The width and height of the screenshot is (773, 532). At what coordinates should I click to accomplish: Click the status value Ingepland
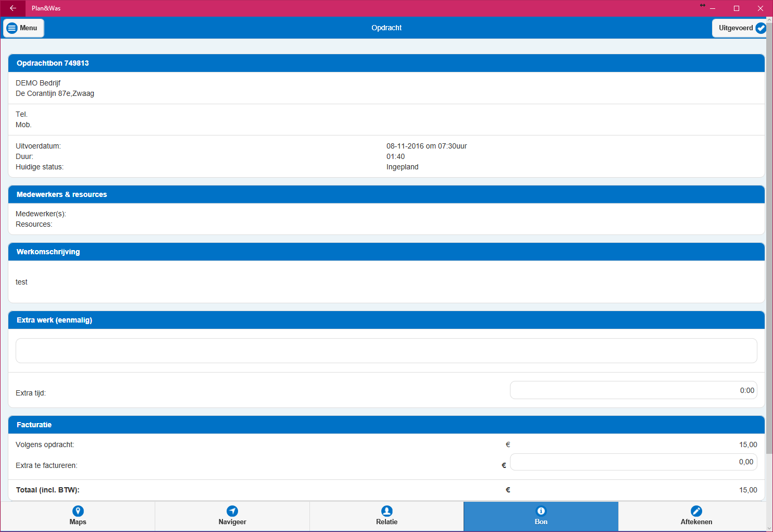(402, 167)
